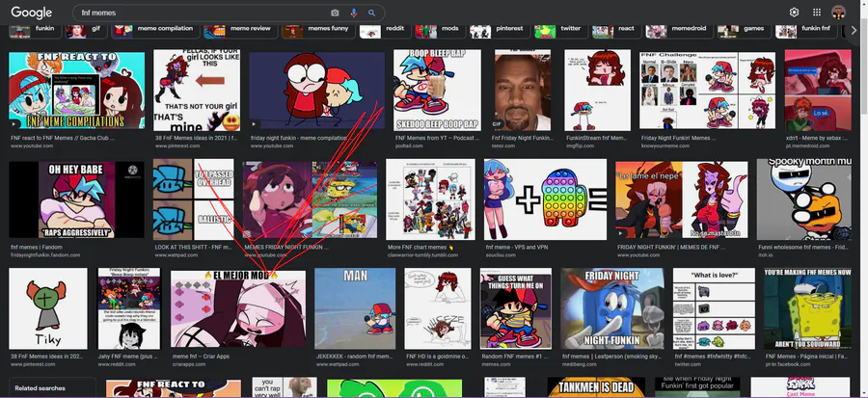Open "meme fnf – Criar Apps" link
868x398 pixels.
coord(201,357)
